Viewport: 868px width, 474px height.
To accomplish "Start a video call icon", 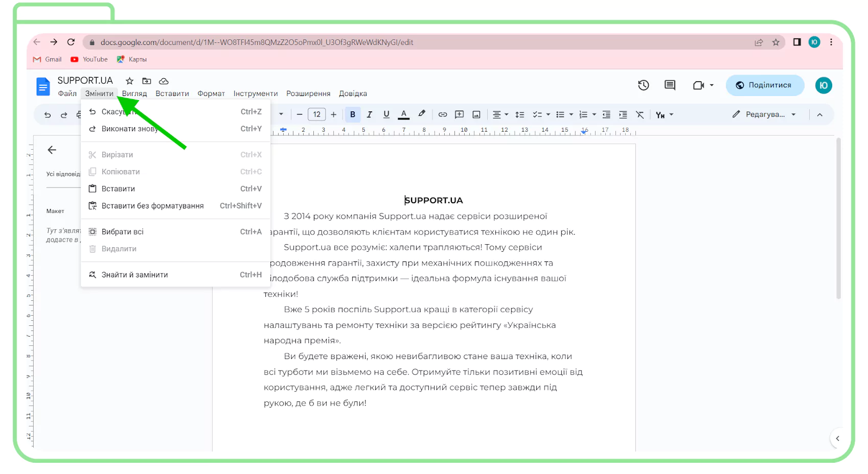I will pos(698,85).
